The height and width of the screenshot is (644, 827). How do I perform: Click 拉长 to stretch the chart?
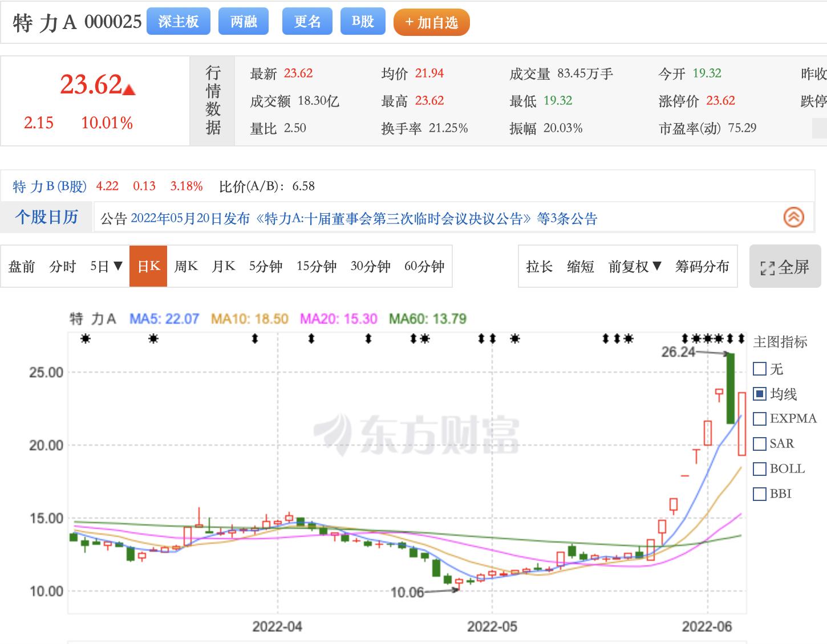coord(540,266)
